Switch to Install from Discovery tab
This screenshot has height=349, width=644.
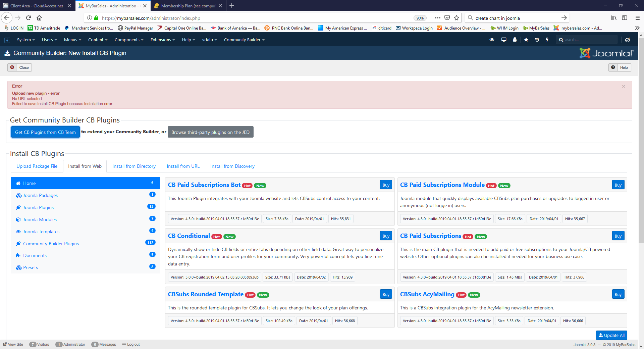click(232, 166)
